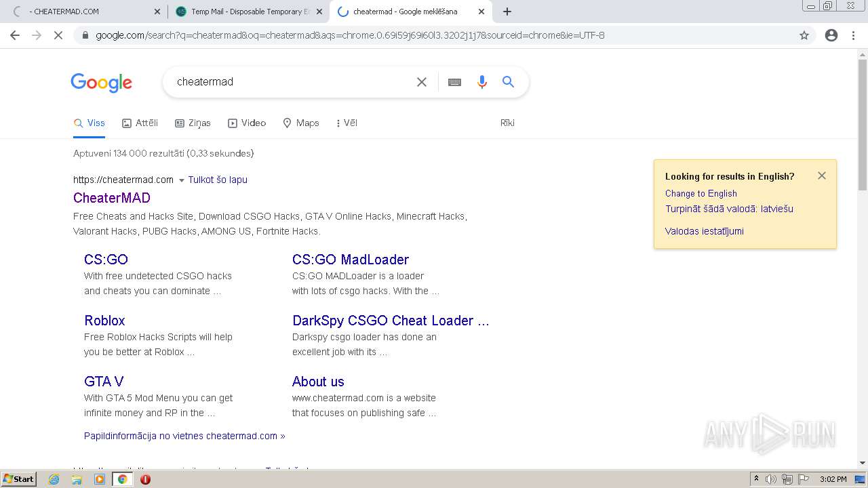Click Change to English link
868x488 pixels.
701,193
